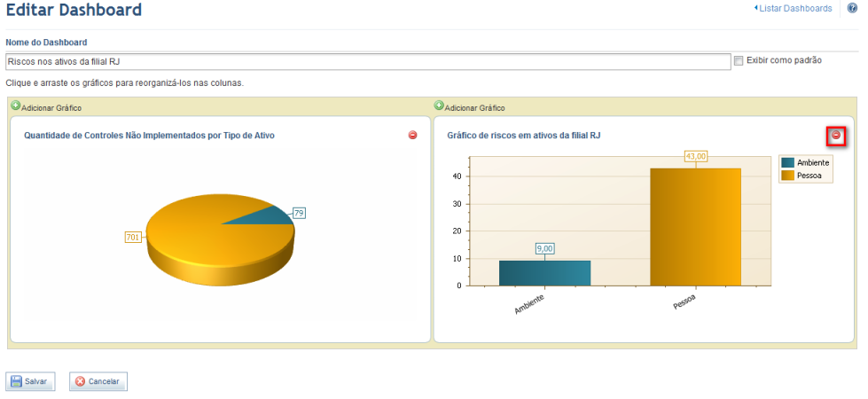868x399 pixels.
Task: Click the 43,00 bar value label
Action: click(696, 157)
